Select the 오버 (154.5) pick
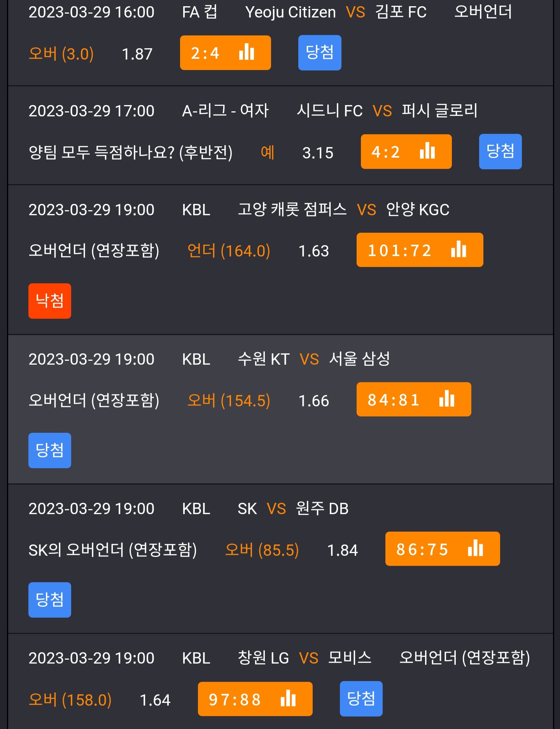Viewport: 560px width, 729px height. pos(229,401)
